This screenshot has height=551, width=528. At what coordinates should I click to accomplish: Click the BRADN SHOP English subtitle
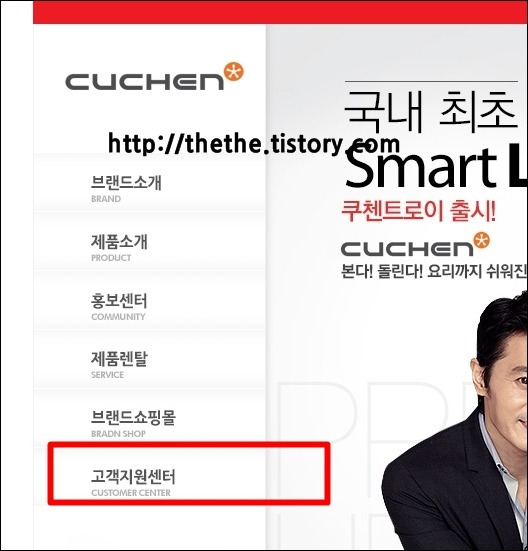(x=118, y=434)
